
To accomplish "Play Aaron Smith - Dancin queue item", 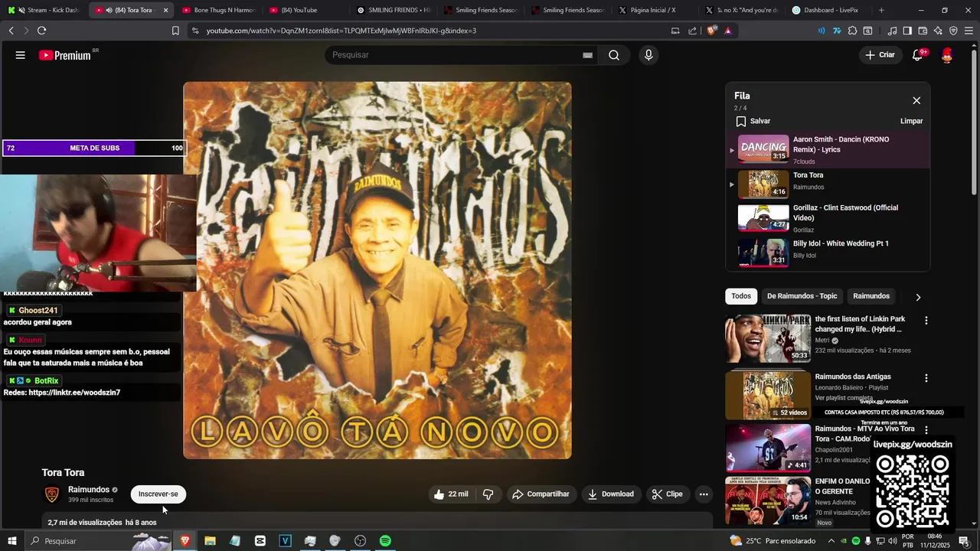I will click(828, 149).
